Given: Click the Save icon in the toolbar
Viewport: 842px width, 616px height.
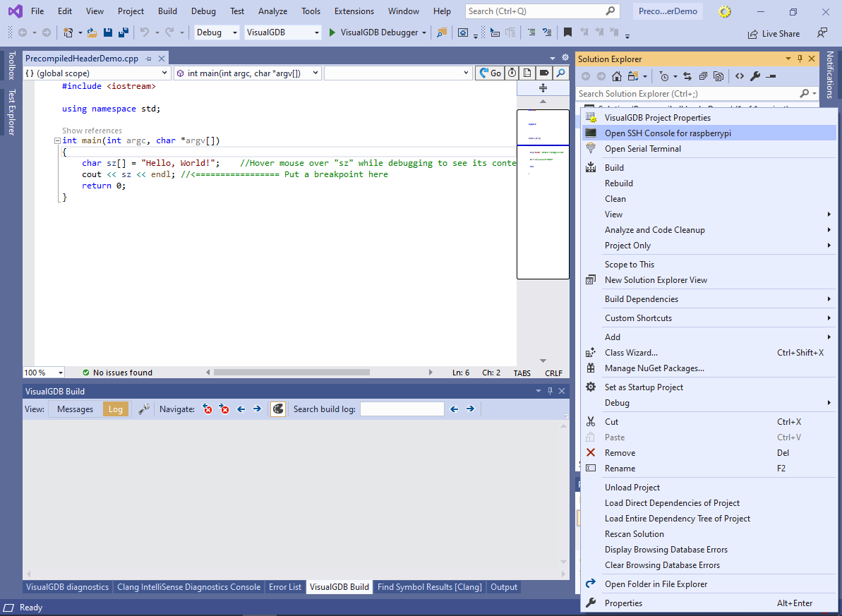Looking at the screenshot, I should tap(108, 32).
